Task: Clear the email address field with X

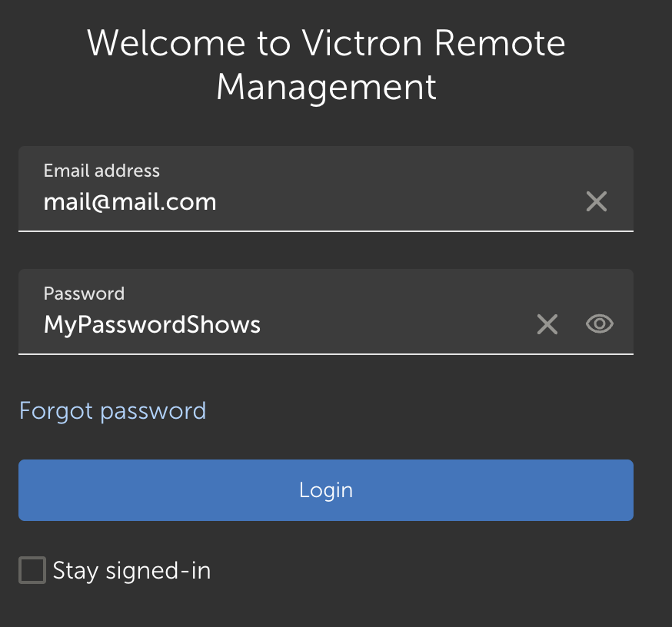Action: click(x=597, y=202)
